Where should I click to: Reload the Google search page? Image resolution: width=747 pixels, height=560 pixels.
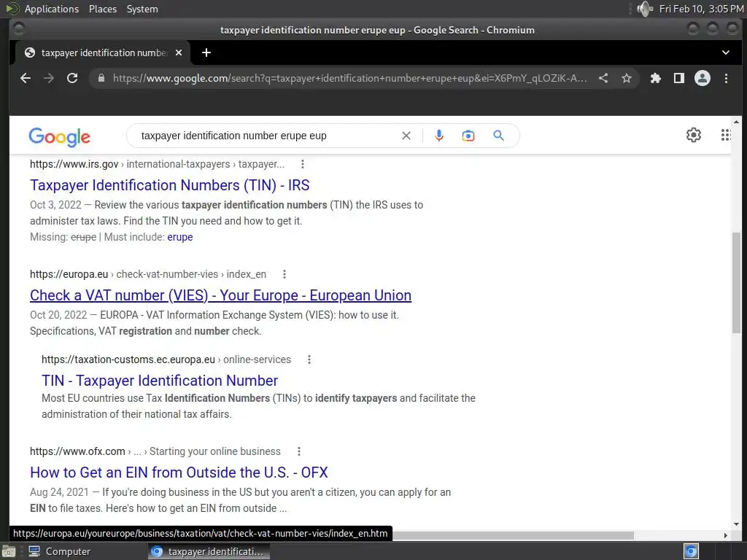click(x=72, y=78)
